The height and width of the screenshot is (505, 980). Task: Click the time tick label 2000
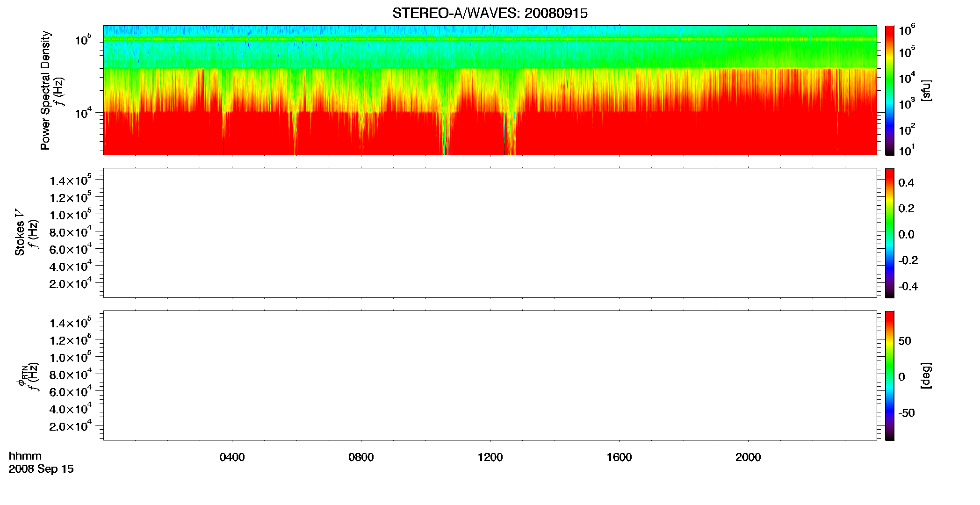(748, 457)
